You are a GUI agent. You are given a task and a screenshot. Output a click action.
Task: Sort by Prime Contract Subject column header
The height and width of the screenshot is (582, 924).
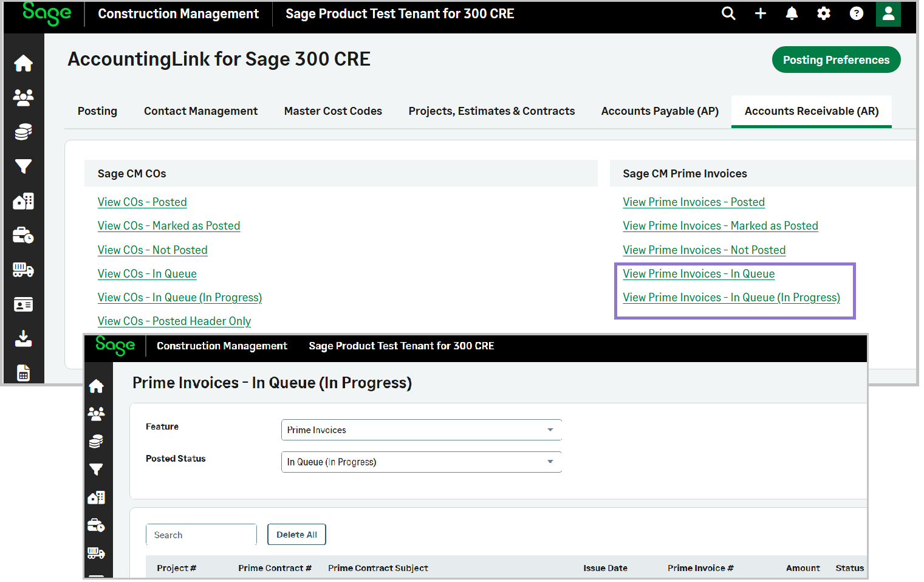click(378, 569)
